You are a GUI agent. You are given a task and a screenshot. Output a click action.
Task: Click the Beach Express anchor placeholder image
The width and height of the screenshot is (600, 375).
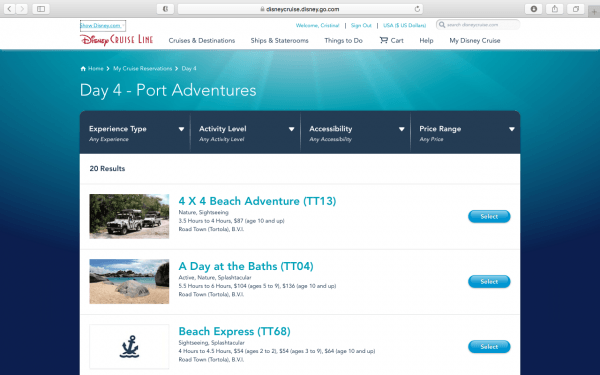pos(129,346)
